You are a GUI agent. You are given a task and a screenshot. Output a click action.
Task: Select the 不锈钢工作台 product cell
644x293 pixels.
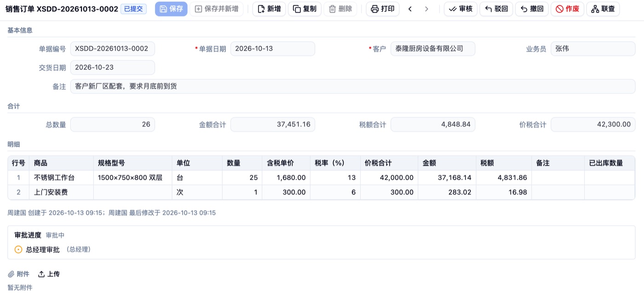(x=61, y=178)
